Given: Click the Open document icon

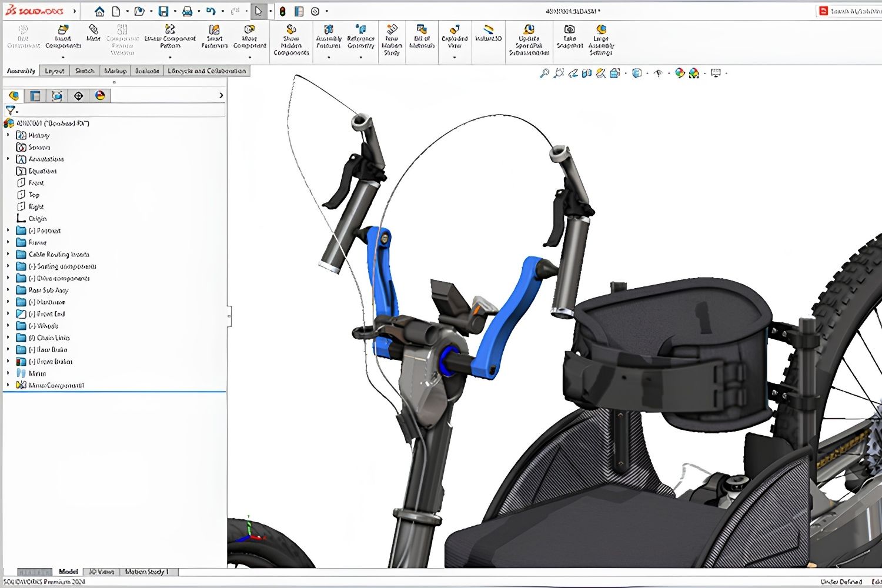Looking at the screenshot, I should 139,11.
